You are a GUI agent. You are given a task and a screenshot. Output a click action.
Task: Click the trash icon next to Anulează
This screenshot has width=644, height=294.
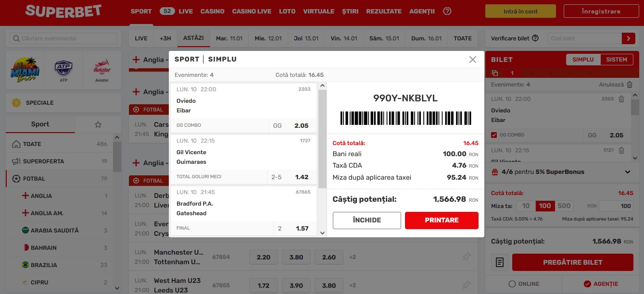tap(630, 85)
